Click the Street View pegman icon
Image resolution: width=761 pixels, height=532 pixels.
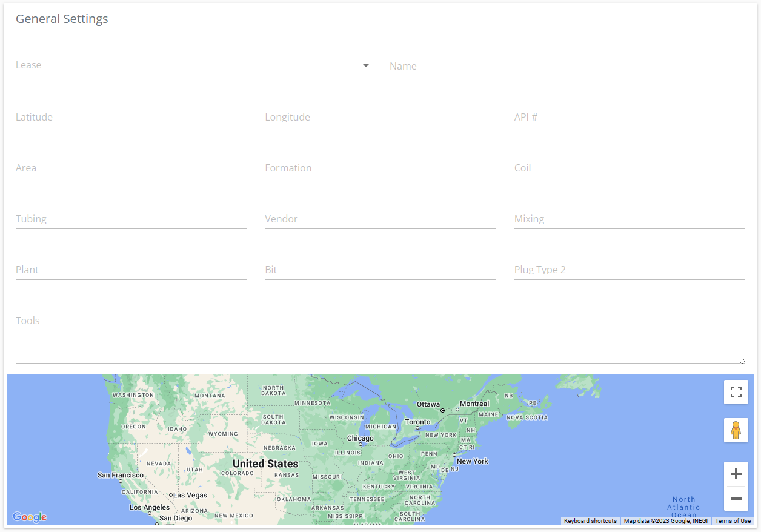pos(736,430)
